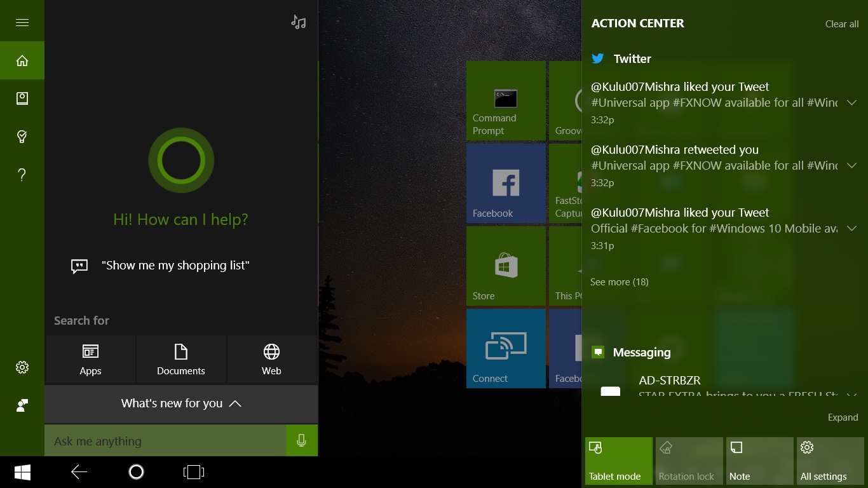
Task: Click the taskbar Back arrow
Action: point(79,472)
